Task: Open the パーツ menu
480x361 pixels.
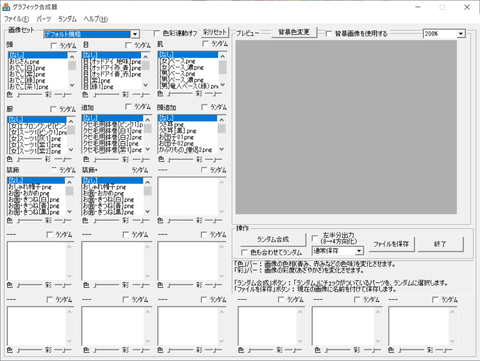Action: pos(44,19)
